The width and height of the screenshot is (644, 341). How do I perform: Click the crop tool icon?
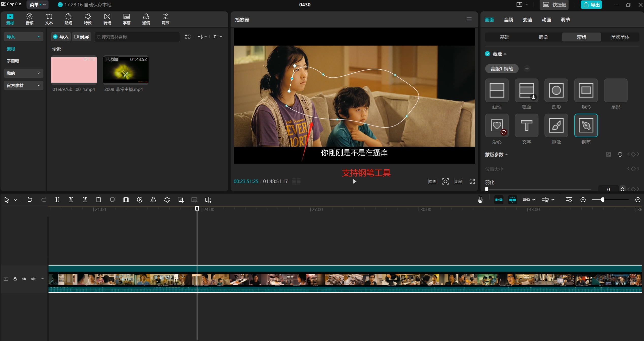pos(181,200)
